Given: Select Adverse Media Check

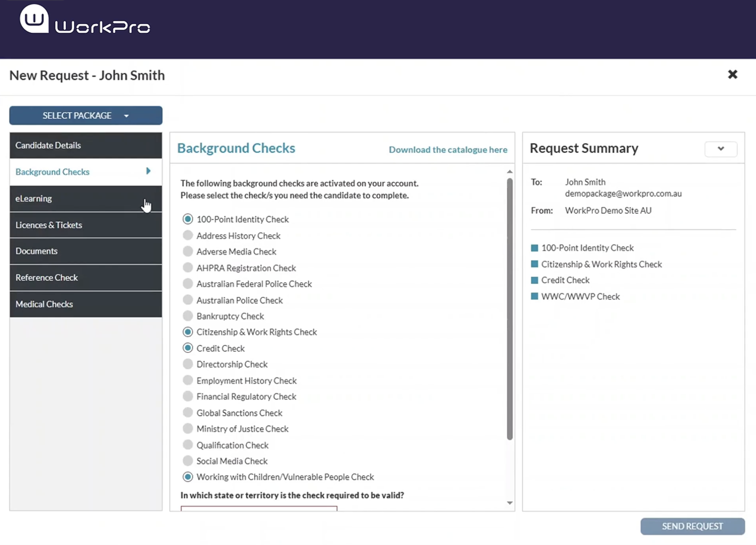Looking at the screenshot, I should pyautogui.click(x=188, y=251).
